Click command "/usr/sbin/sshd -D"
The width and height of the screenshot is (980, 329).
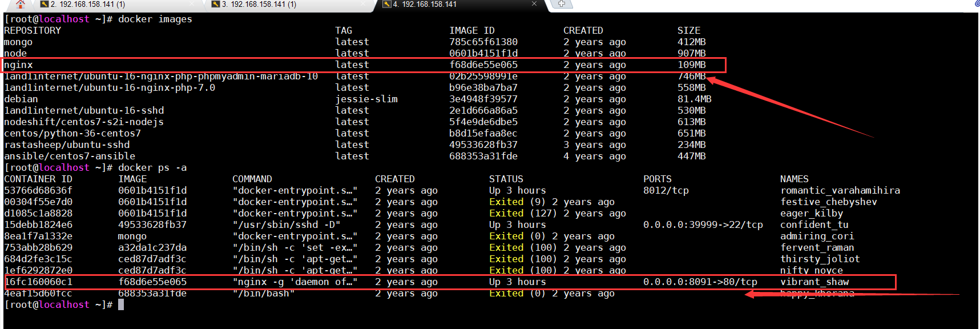click(x=287, y=225)
